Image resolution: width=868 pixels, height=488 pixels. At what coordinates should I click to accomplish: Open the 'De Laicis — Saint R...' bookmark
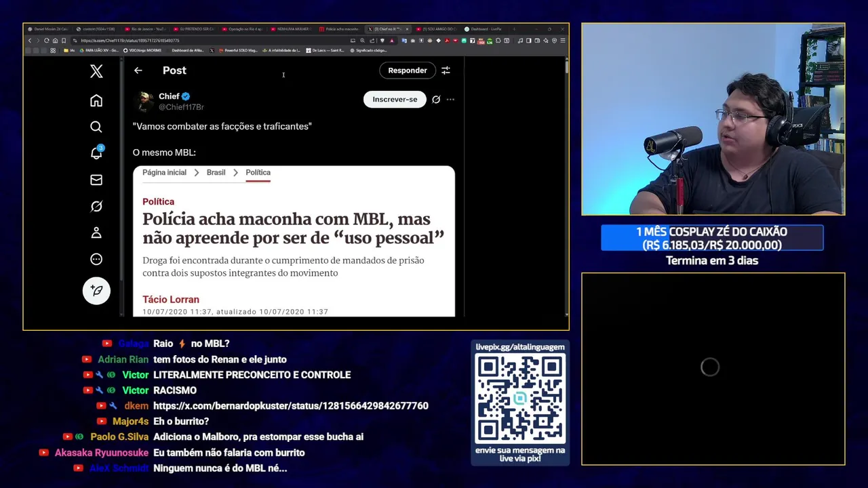325,50
